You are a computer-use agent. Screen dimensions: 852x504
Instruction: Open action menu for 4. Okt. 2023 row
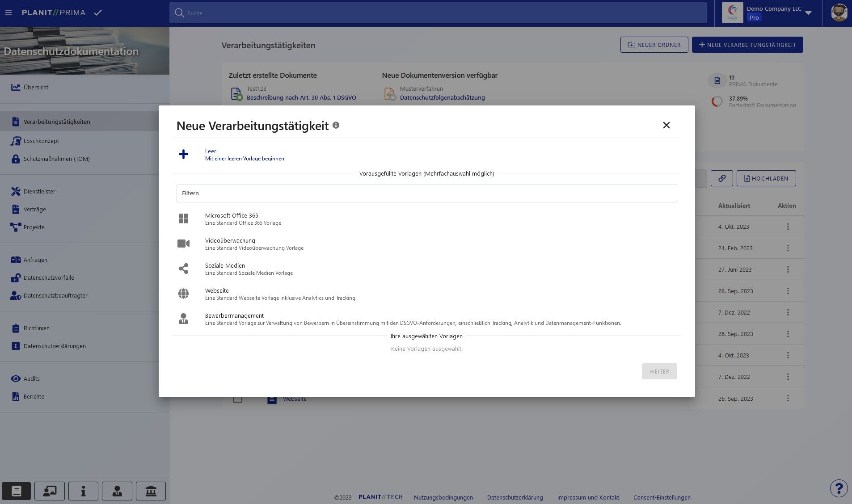788,227
